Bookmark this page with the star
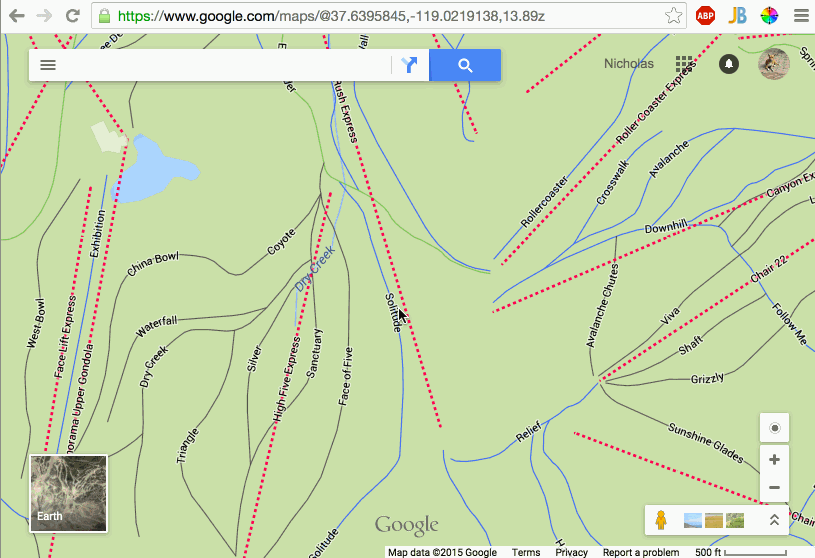This screenshot has width=815, height=558. pyautogui.click(x=673, y=16)
